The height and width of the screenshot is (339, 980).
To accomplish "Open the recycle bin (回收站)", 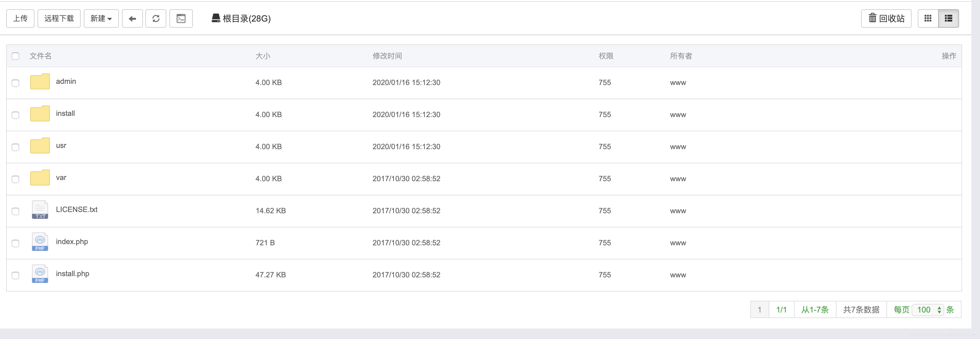I will 886,18.
